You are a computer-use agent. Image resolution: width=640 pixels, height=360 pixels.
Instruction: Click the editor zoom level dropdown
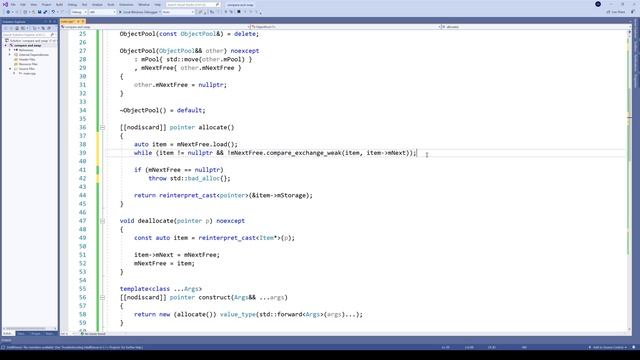[68, 334]
